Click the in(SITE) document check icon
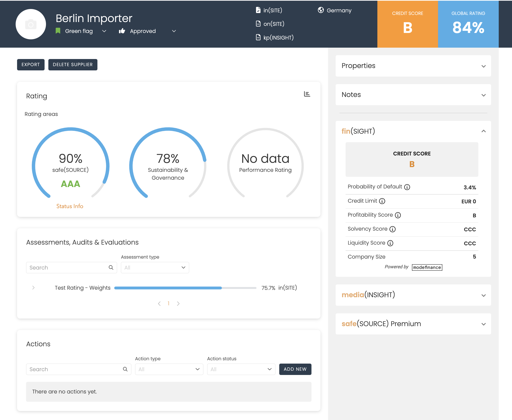 (x=258, y=10)
